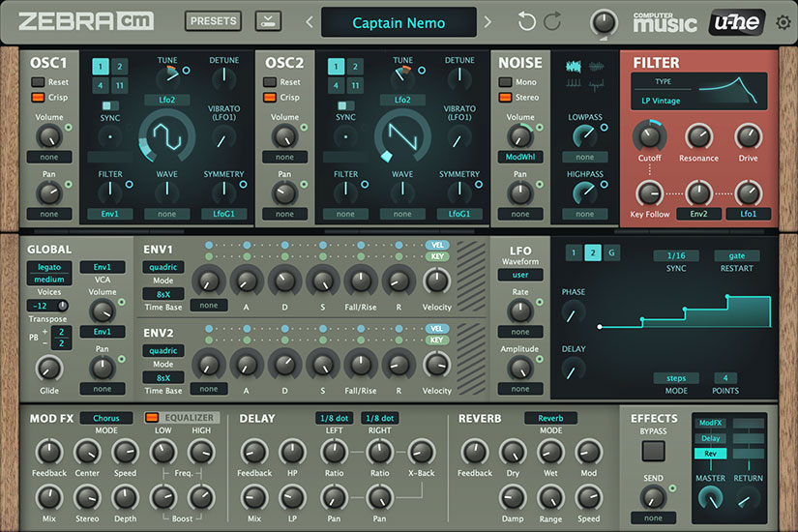Disable OSC2 Crisp switch

269,98
